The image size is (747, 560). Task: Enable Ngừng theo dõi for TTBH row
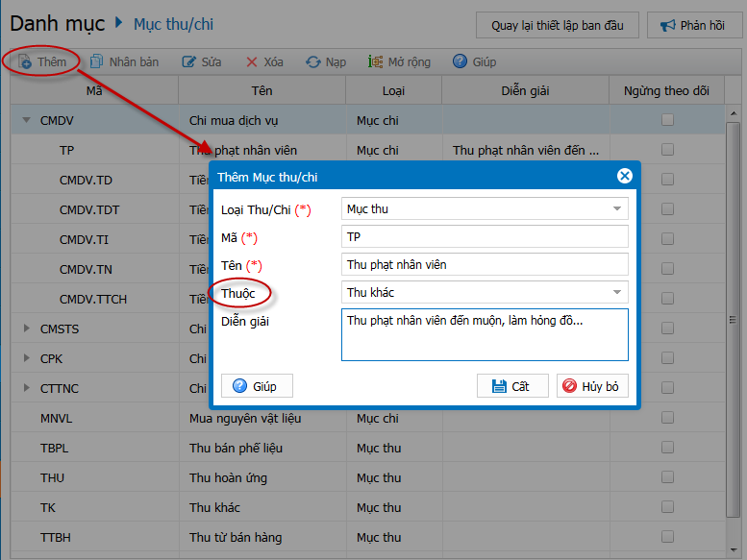(667, 537)
